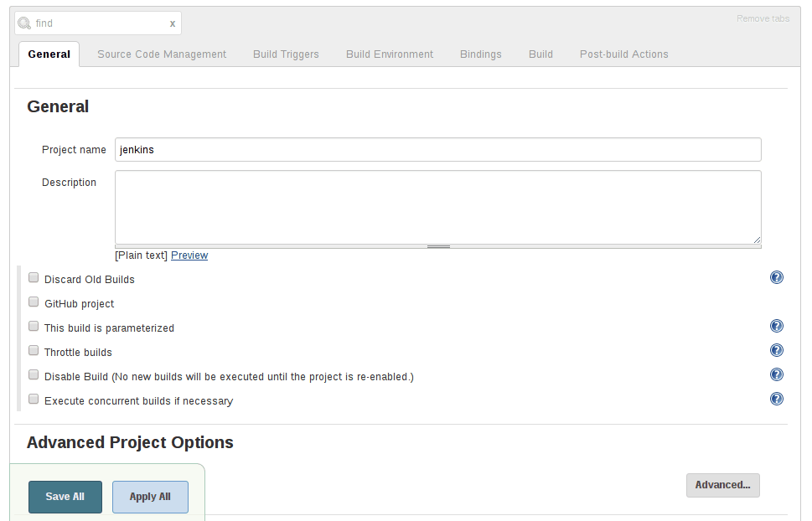Open help for concurrent builds option

pos(777,399)
